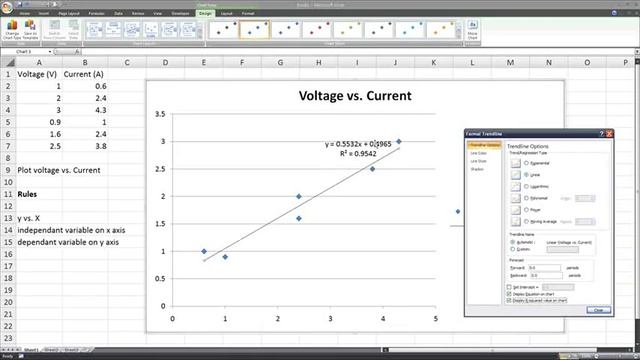The height and width of the screenshot is (360, 640).
Task: Select the Sheet1 worksheet tab
Action: click(31, 350)
